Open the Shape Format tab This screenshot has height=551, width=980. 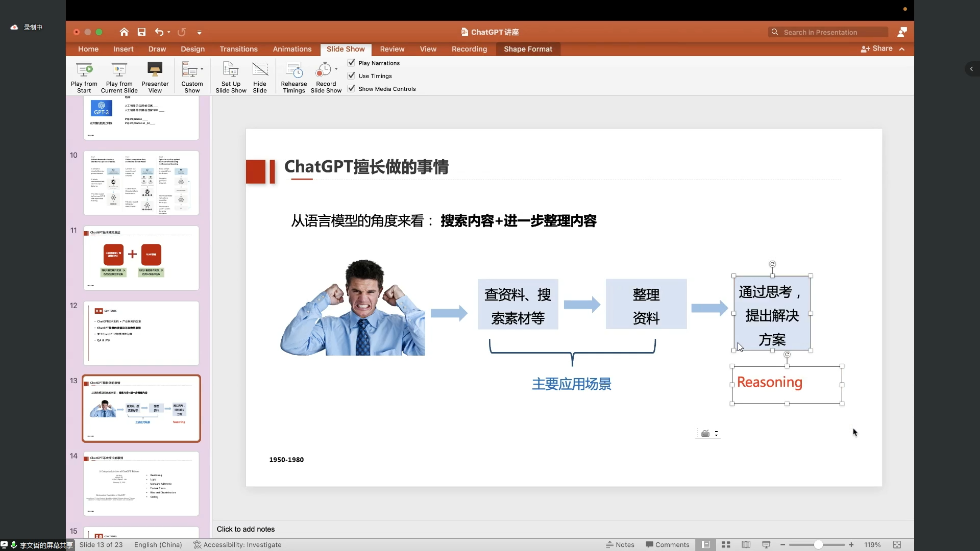point(528,49)
